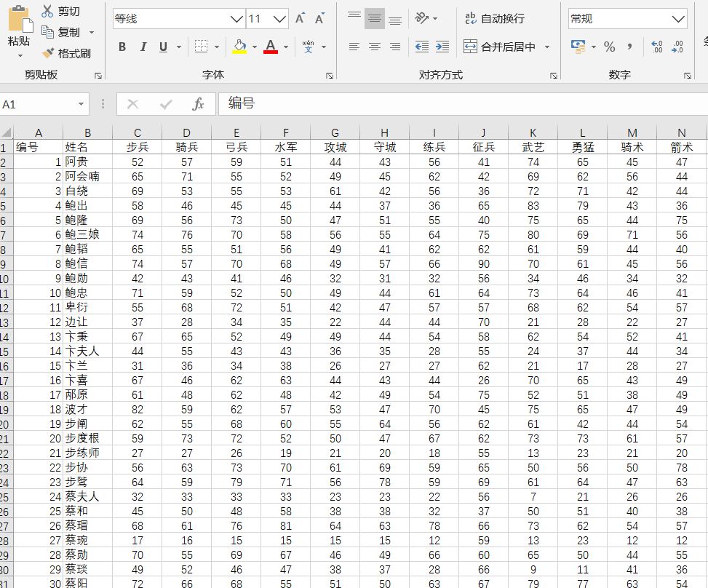Open fill color dropdown arrow
Image resolution: width=708 pixels, height=588 pixels.
coord(255,47)
